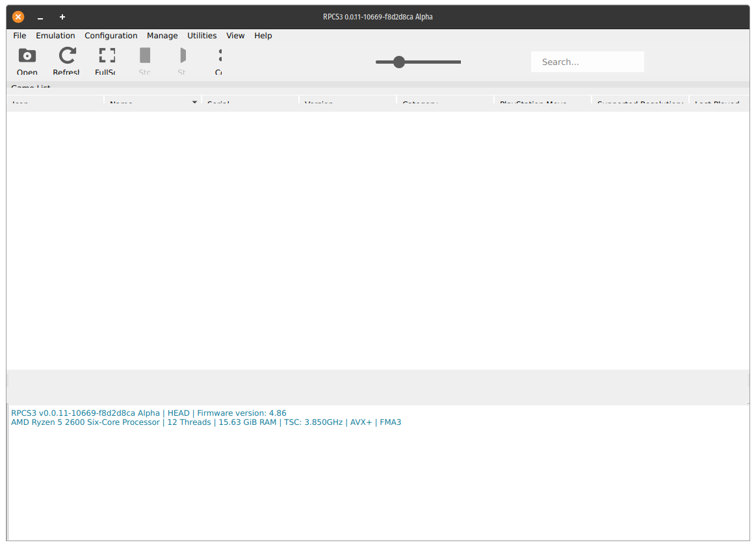Click the RPCS3 firmware version log line
The image size is (756, 547).
coord(148,413)
